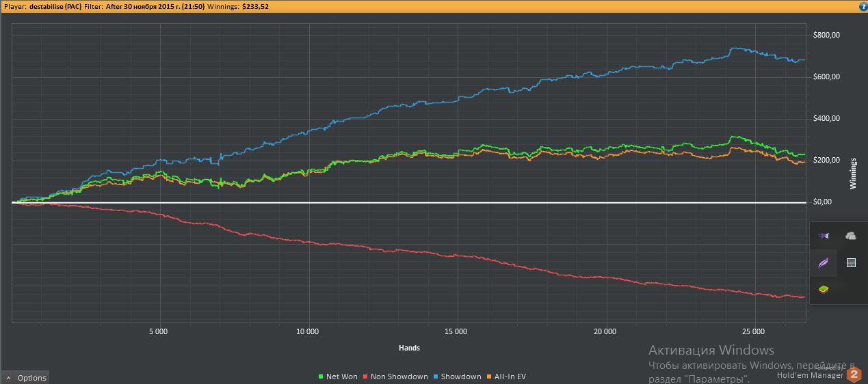868x384 pixels.
Task: Click the 15 000 hands axis tick
Action: tap(456, 331)
